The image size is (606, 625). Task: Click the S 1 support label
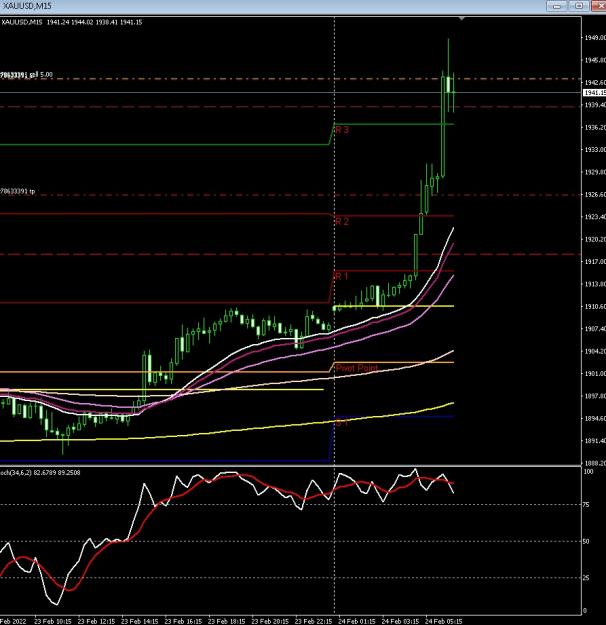point(342,423)
